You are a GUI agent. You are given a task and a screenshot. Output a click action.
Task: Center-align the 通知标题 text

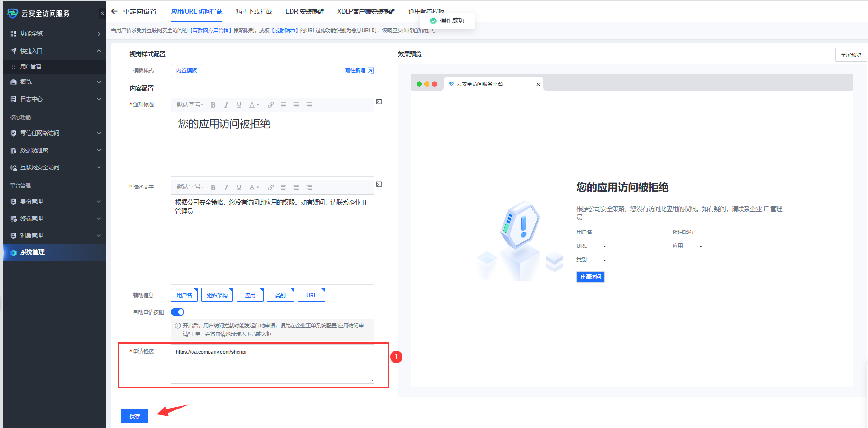pyautogui.click(x=296, y=105)
